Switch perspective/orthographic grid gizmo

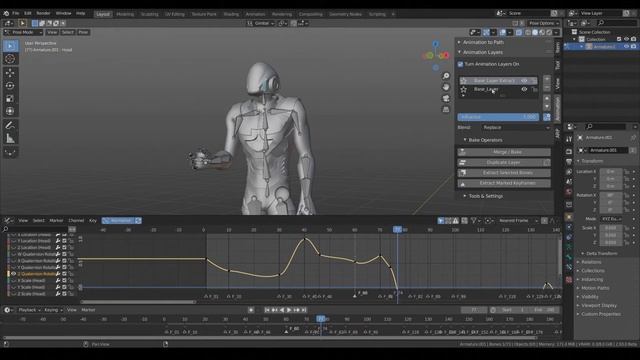446,109
